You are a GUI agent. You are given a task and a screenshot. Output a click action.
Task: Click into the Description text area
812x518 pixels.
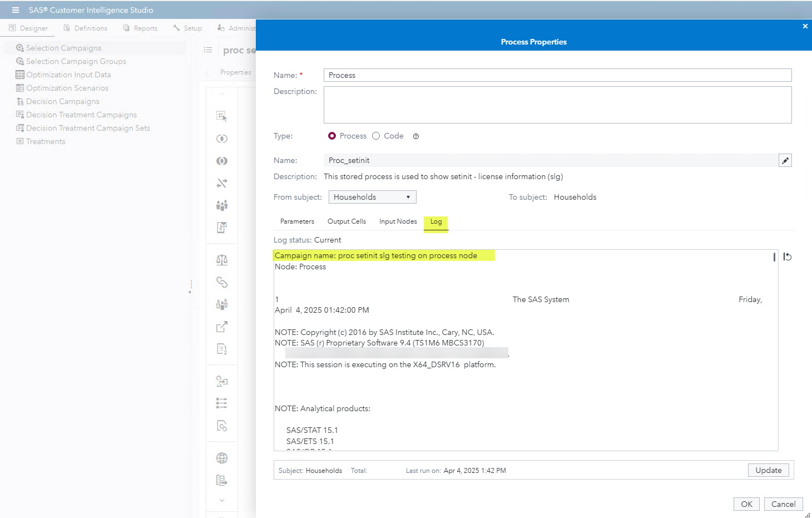pyautogui.click(x=557, y=105)
